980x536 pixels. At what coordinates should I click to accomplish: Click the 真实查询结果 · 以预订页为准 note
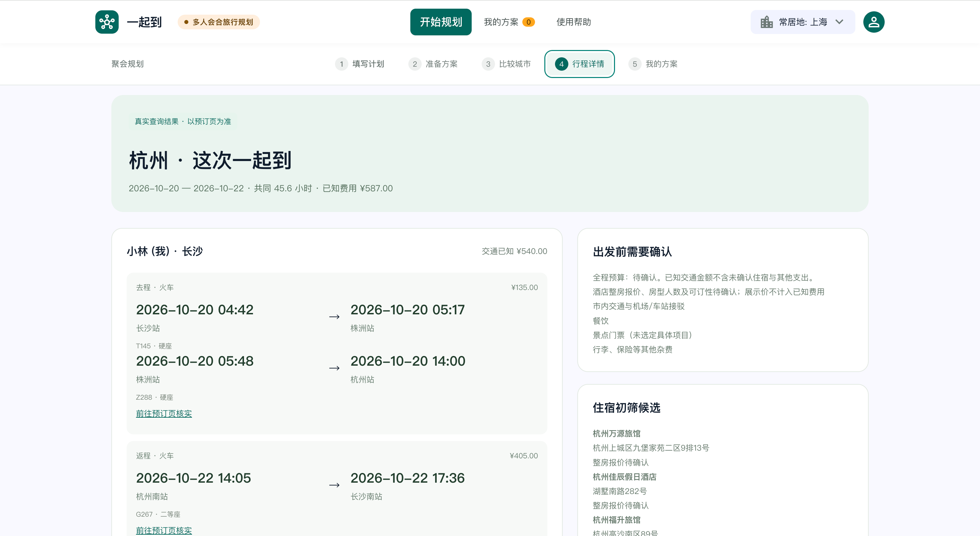pos(183,121)
